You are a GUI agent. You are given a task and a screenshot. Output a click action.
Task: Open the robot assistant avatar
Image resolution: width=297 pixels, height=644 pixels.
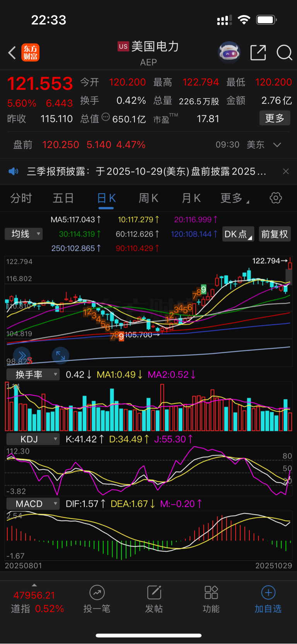pos(229,52)
